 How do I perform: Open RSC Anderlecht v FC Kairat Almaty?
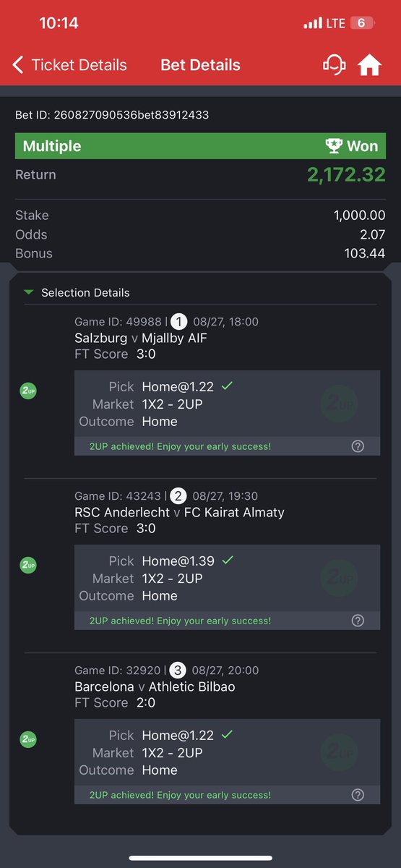click(179, 512)
